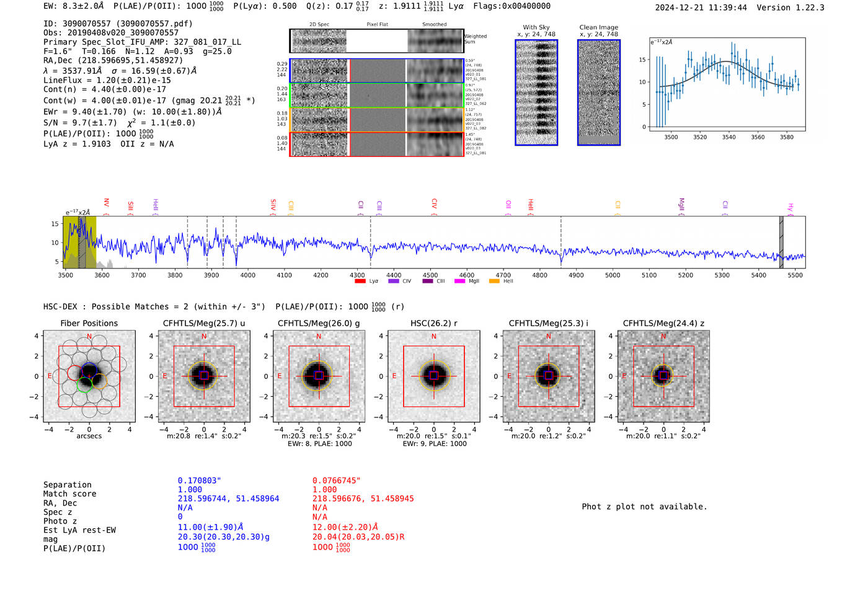Click 'EWr: 9, PLAE: 1000' under HSC r image
Viewport: 868px width, 591px height.
(434, 444)
